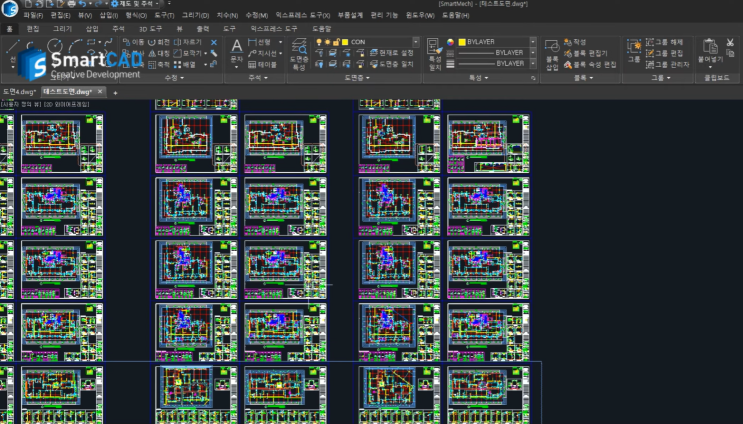This screenshot has width=743, height=424.
Task: Add new drawing tab with plus button
Action: (x=115, y=93)
